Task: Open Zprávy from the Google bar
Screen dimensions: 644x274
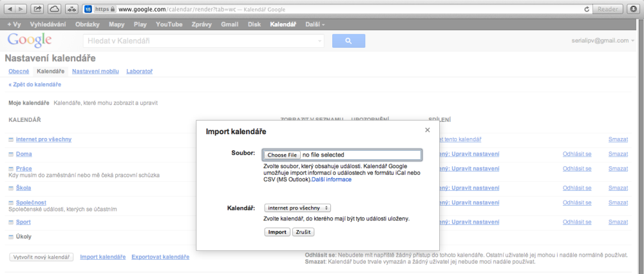Action: [202, 24]
